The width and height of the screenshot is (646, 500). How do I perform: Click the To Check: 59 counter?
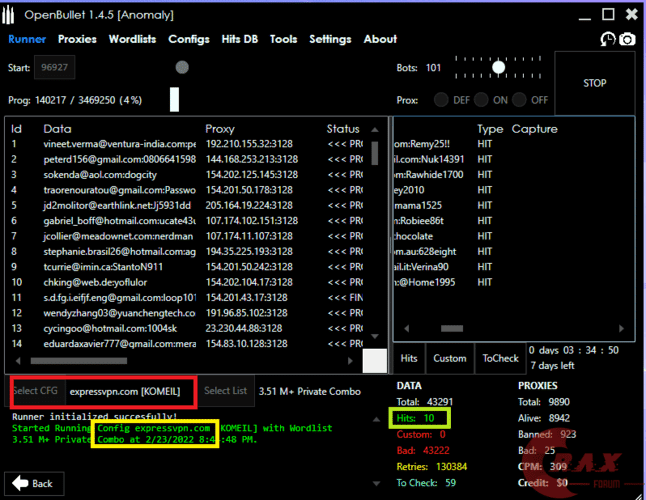click(x=426, y=483)
